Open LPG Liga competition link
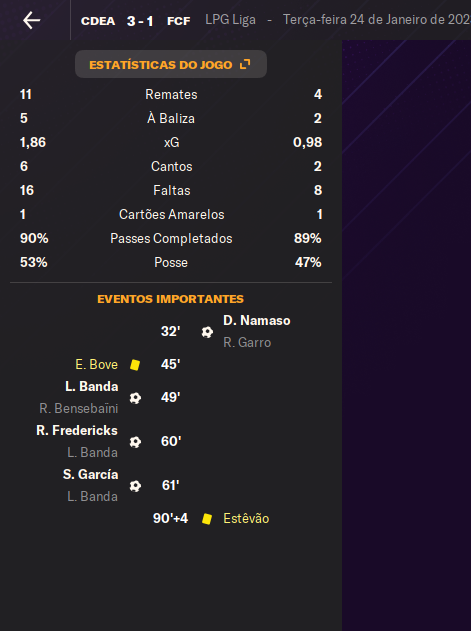Viewport: 471px width, 631px height. (230, 20)
